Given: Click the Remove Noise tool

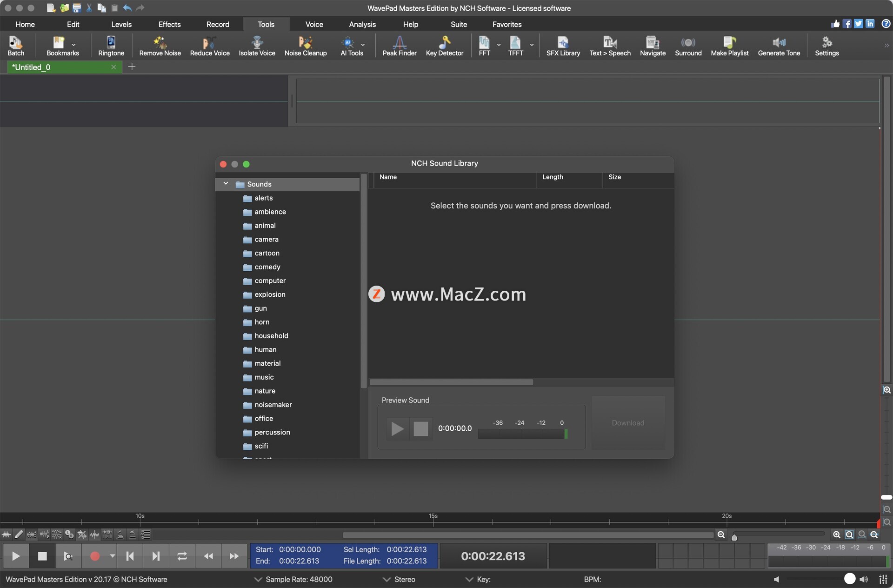Looking at the screenshot, I should (x=160, y=46).
